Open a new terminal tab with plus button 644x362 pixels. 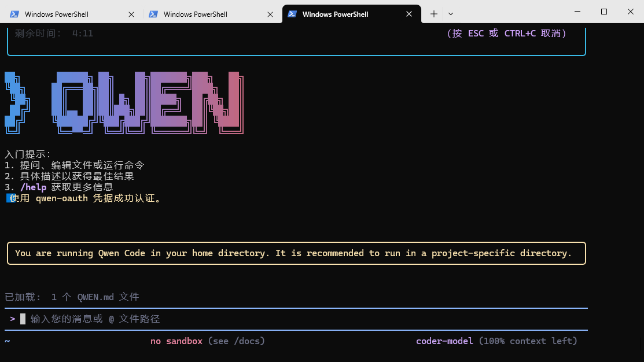pos(434,14)
